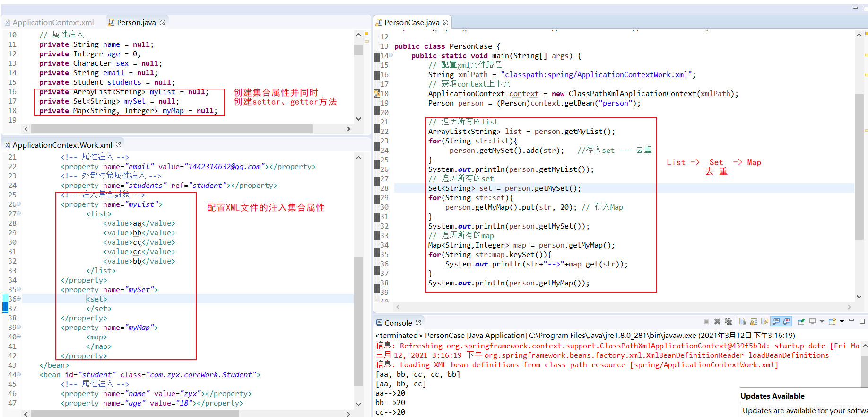
Task: Open the Display Selected Console dropdown arrow
Action: (822, 321)
